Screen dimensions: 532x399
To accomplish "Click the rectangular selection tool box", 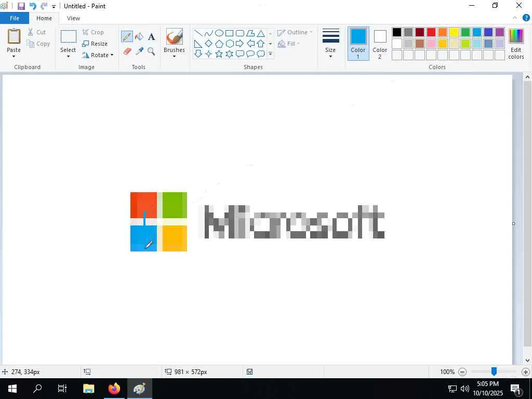I will [68, 37].
